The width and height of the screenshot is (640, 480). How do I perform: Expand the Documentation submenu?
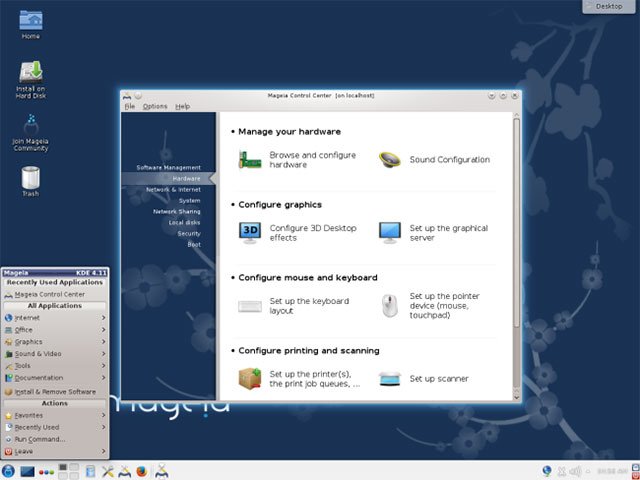[x=55, y=378]
